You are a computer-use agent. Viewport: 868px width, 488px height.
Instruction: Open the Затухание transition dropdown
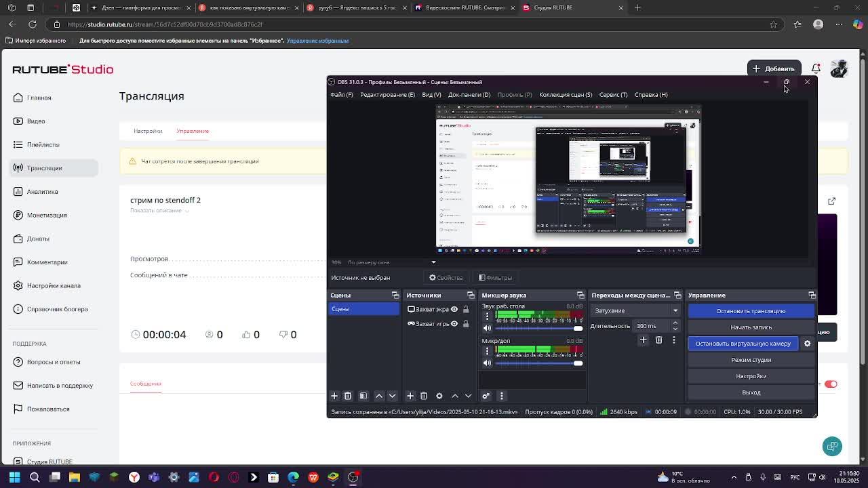635,310
